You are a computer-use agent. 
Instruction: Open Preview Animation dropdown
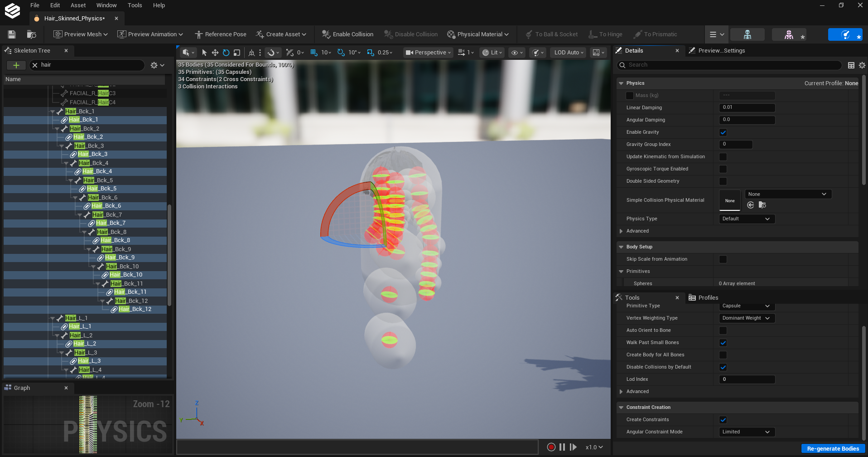[x=150, y=34]
